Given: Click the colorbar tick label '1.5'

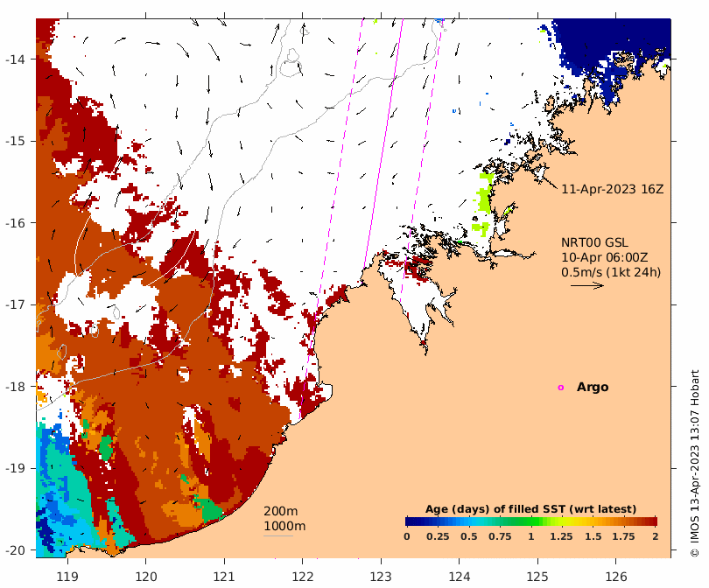Looking at the screenshot, I should [x=593, y=536].
